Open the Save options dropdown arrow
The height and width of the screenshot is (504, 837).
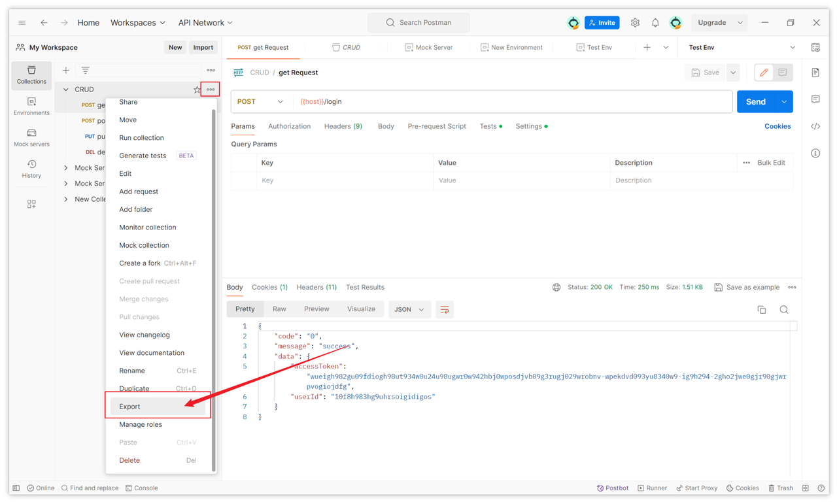point(733,73)
